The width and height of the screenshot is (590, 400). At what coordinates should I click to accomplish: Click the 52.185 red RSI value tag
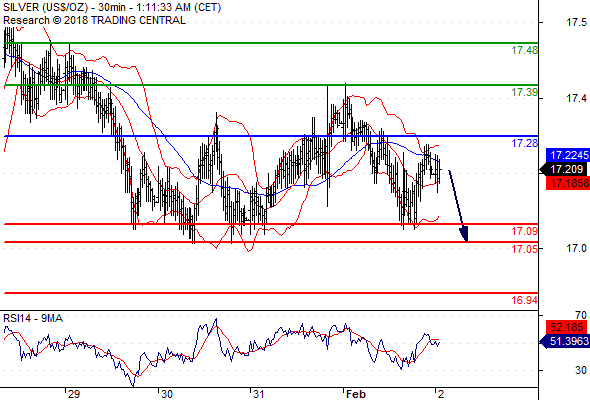566,327
